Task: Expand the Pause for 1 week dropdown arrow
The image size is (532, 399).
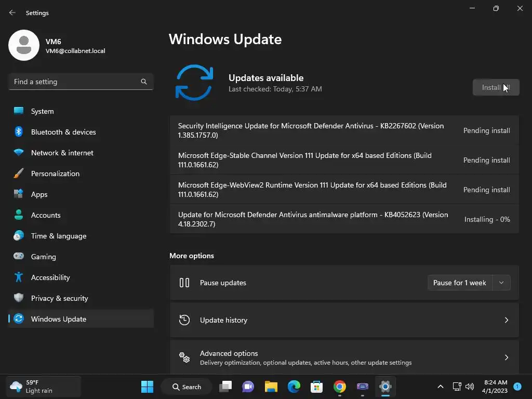Action: point(501,283)
